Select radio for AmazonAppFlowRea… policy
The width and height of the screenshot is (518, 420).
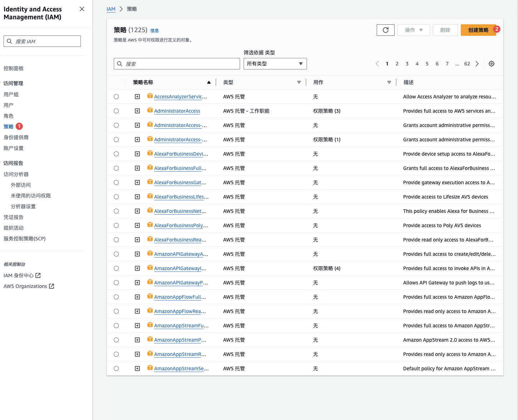click(x=116, y=311)
